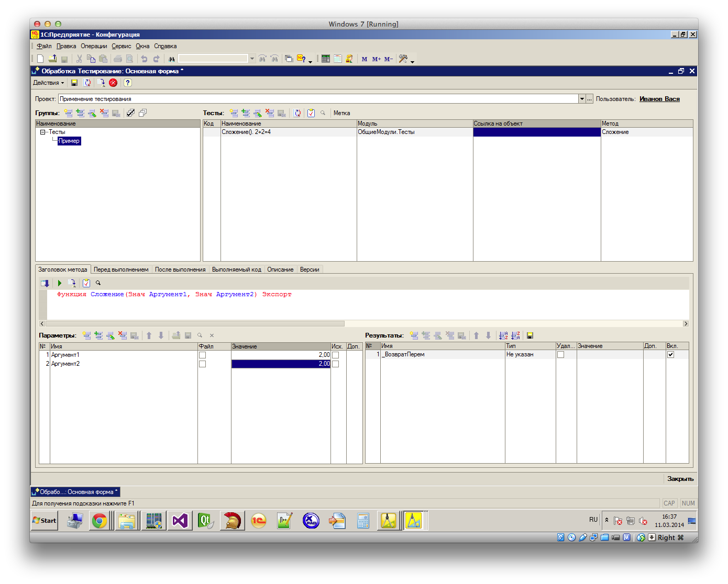Collapse the Тесты tree node

42,132
